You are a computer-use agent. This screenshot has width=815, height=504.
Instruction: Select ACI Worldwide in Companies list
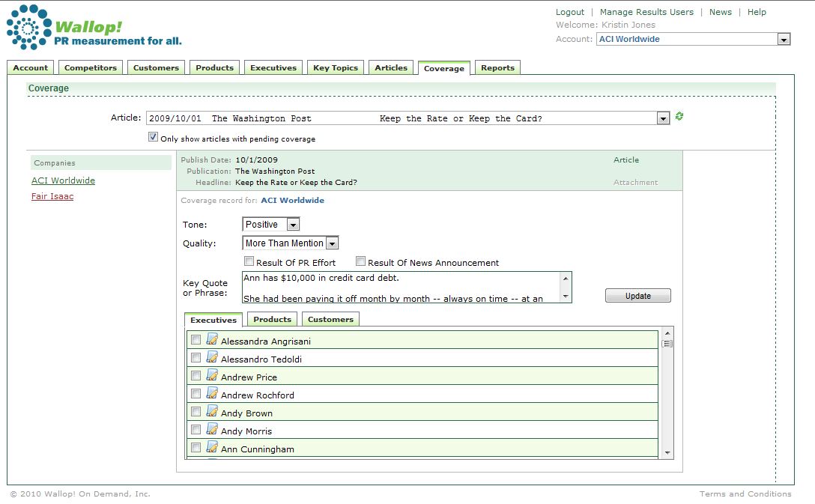pos(63,180)
